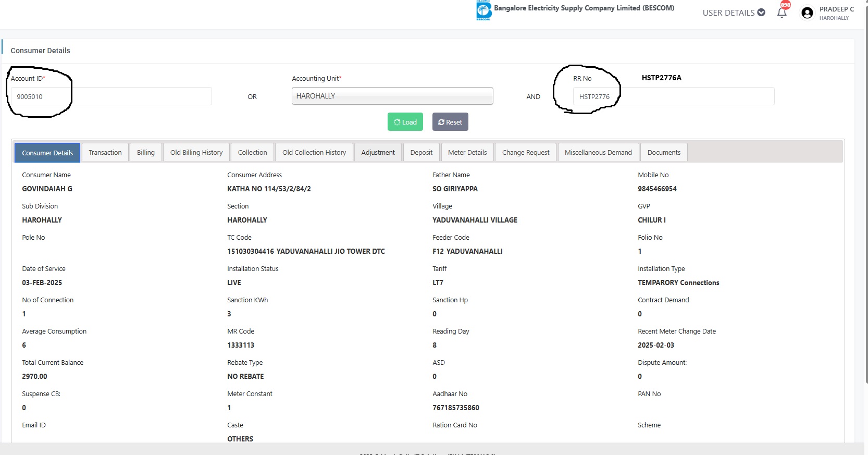Open the Old Collection History tab

pyautogui.click(x=314, y=152)
